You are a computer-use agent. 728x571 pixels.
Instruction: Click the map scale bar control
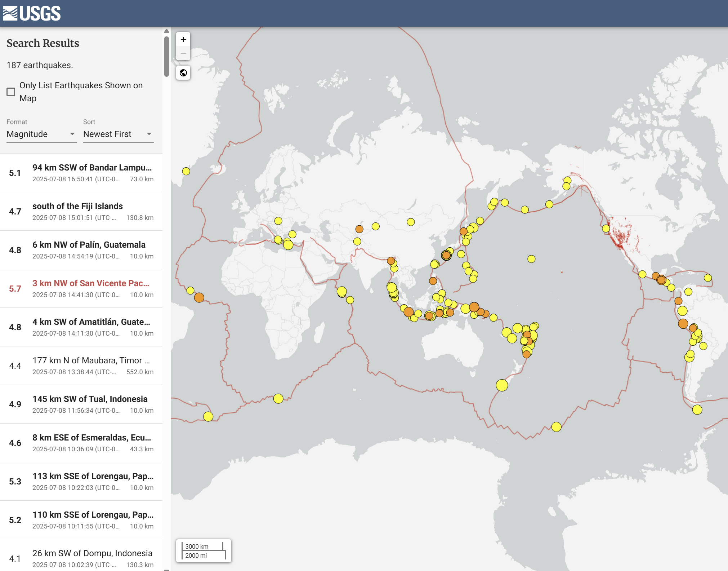[x=204, y=551]
